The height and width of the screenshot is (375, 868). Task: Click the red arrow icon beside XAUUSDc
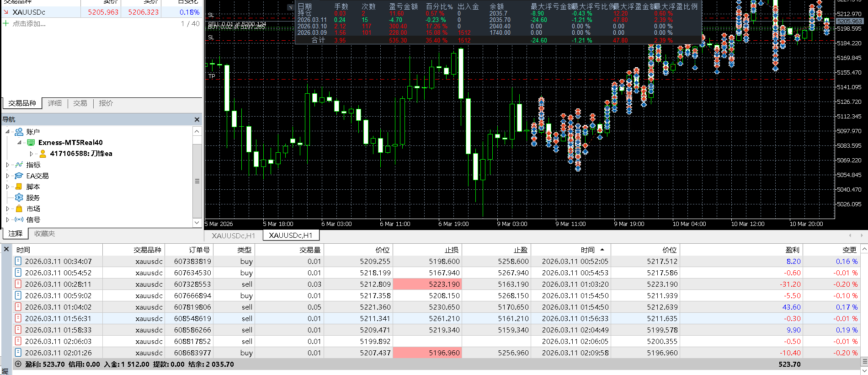tap(6, 12)
